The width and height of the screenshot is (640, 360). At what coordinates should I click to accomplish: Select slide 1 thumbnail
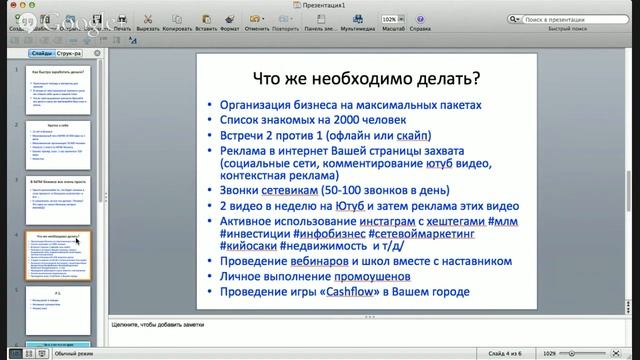[x=58, y=90]
